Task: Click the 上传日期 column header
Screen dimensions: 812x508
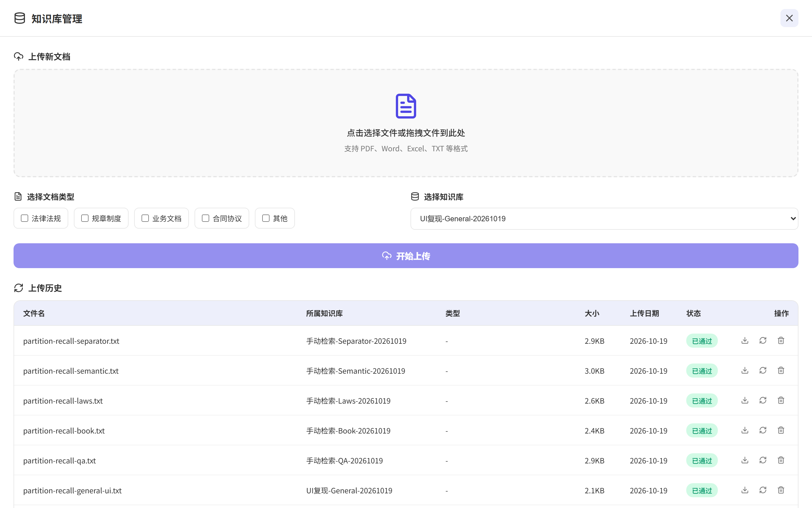Action: point(644,314)
